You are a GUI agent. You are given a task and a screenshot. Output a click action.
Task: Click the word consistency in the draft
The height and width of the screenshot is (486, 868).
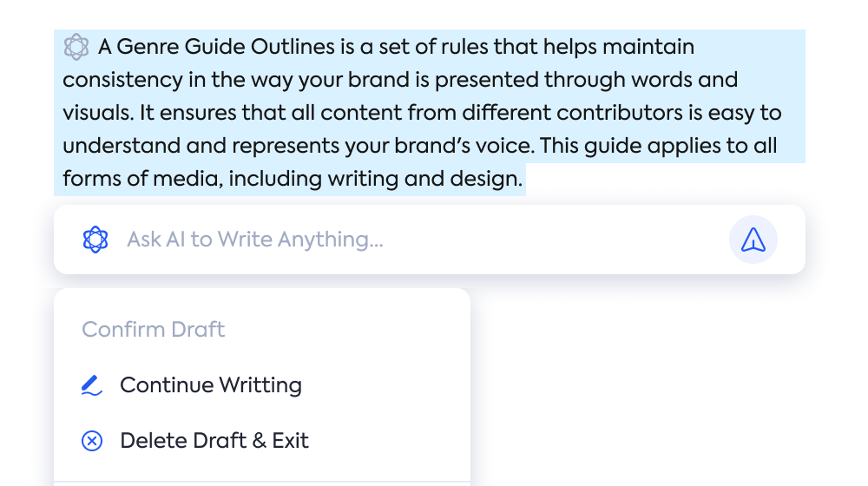[x=123, y=80]
